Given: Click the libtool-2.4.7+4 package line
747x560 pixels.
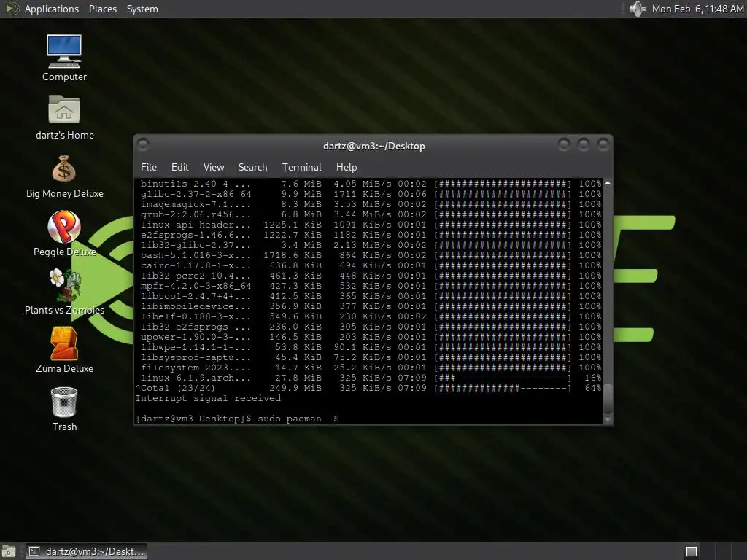Looking at the screenshot, I should click(x=371, y=296).
